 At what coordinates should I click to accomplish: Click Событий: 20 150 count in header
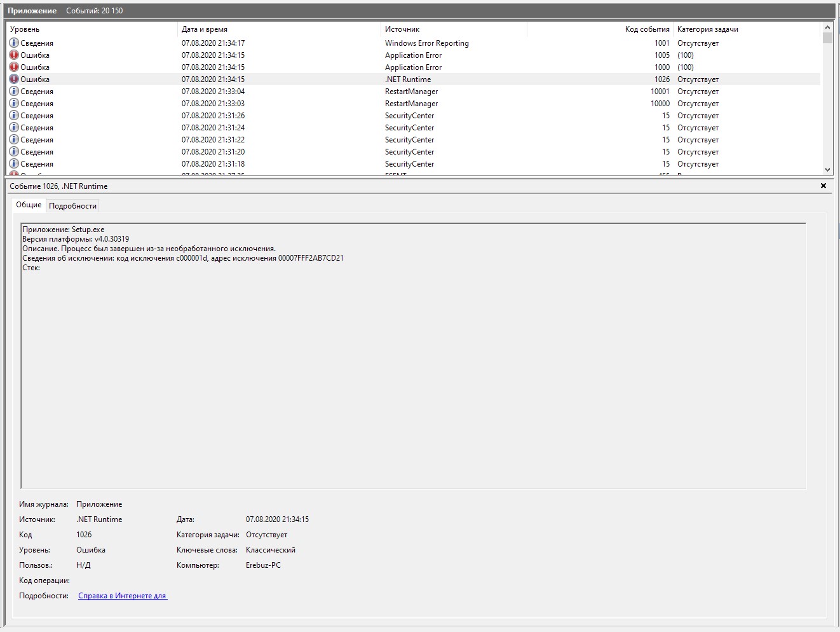click(95, 11)
